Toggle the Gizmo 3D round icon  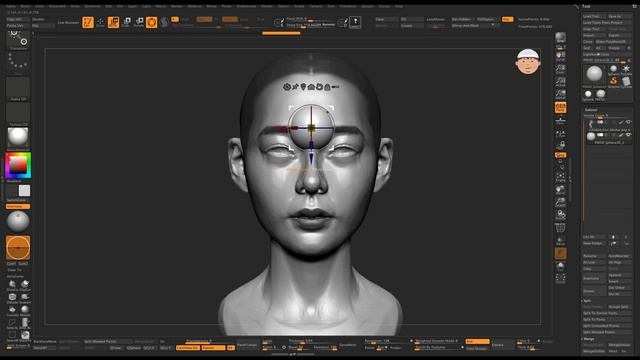(151, 22)
